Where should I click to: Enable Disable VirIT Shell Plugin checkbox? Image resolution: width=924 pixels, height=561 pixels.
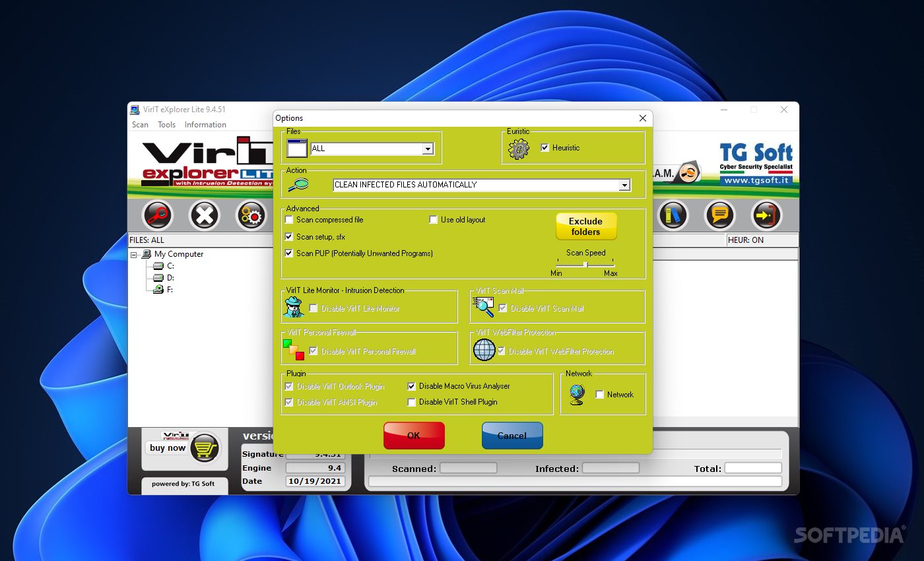(x=412, y=402)
